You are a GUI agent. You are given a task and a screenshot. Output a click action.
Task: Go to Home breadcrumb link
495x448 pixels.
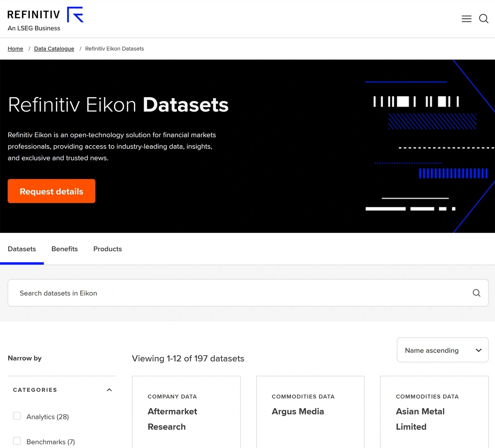coord(16,49)
